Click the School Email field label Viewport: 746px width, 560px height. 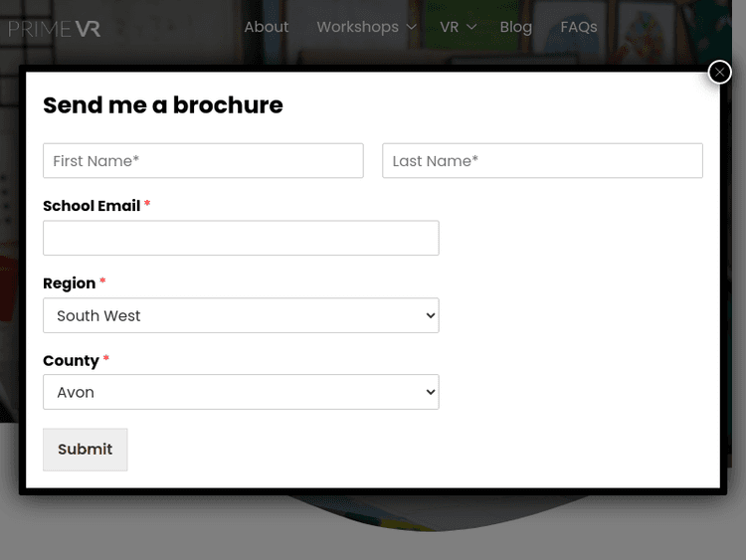click(x=92, y=206)
